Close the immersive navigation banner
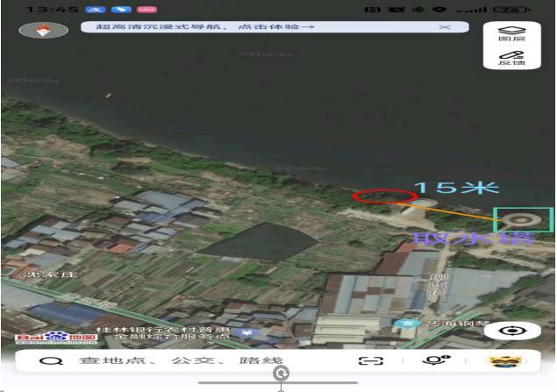Screen dimensions: 557x392 (445, 27)
